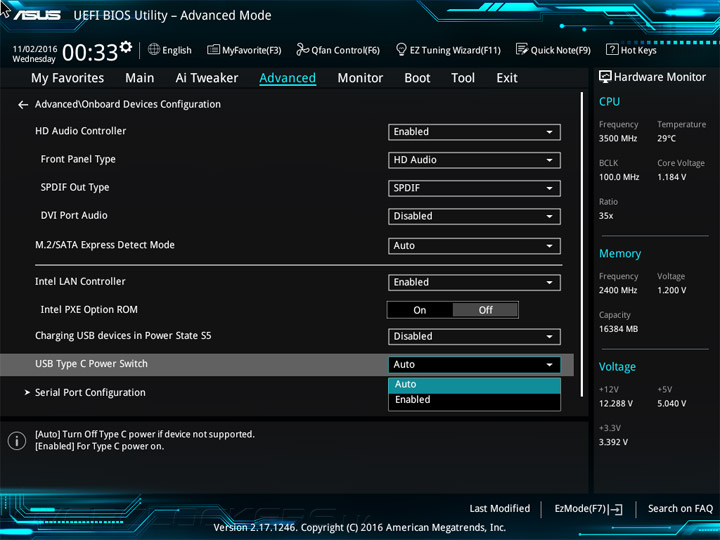
Task: Show Hot Keys list
Action: pyautogui.click(x=639, y=50)
